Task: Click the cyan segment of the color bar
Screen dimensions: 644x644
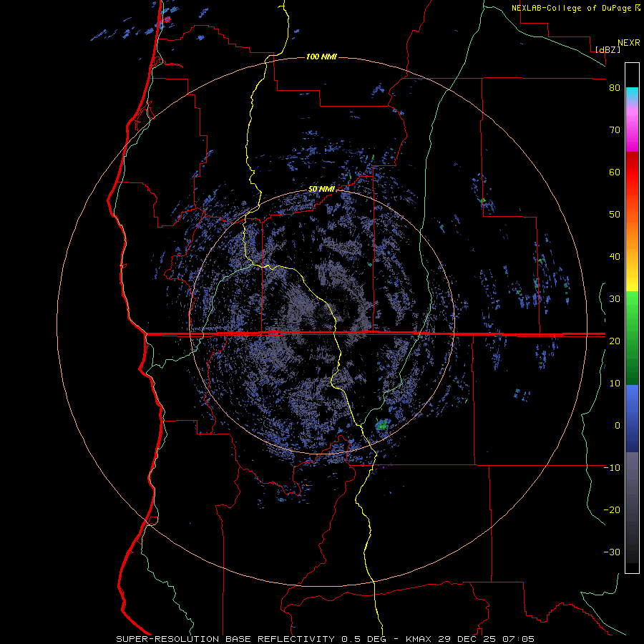Action: coord(632,94)
